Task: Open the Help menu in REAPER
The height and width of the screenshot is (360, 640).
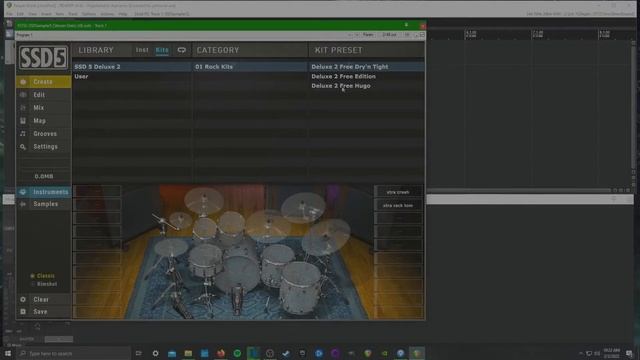Action: click(x=123, y=14)
